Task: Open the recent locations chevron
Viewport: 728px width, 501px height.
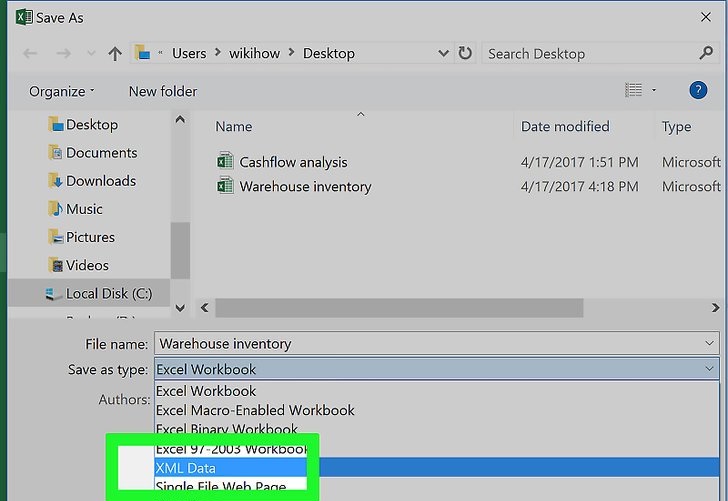Action: click(x=91, y=53)
